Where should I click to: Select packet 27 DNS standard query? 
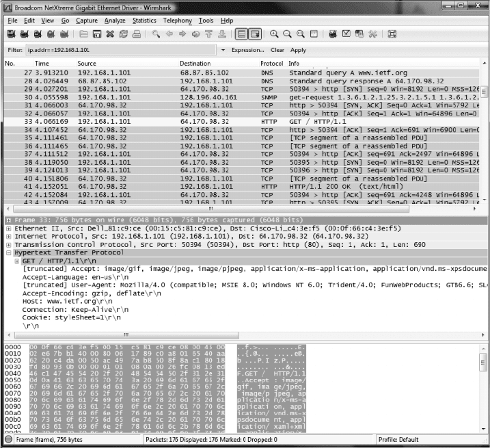(x=241, y=73)
